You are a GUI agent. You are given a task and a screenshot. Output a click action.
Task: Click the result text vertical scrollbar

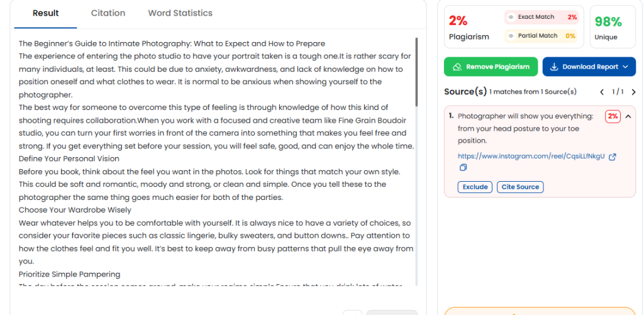[x=416, y=72]
